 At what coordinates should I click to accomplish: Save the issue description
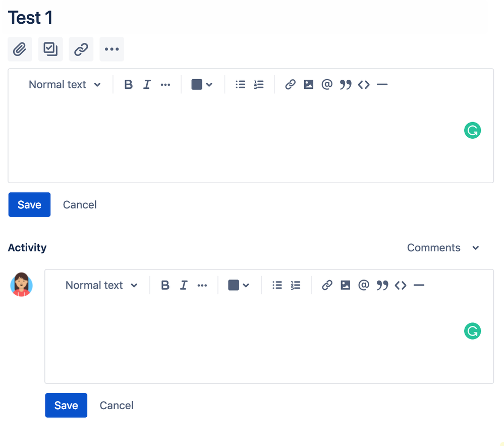[29, 204]
